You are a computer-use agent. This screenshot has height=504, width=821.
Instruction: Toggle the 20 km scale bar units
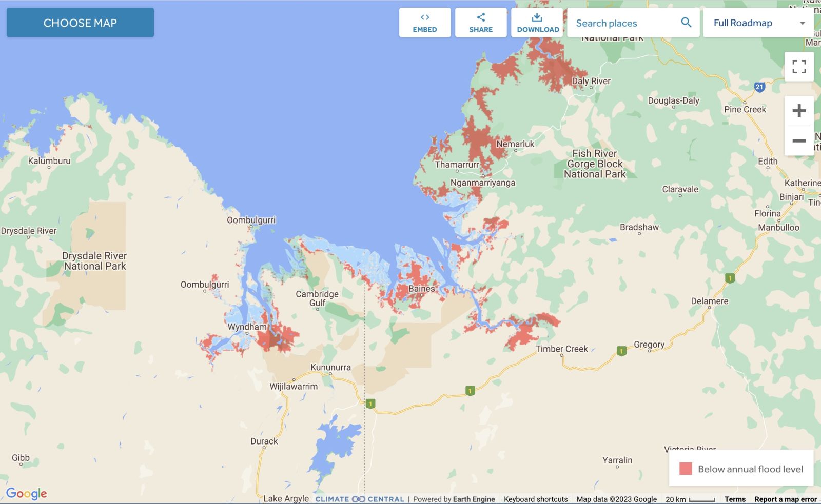point(690,499)
